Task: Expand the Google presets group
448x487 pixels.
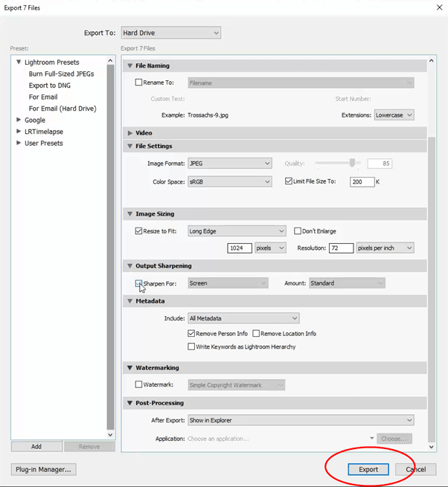Action: click(x=19, y=120)
